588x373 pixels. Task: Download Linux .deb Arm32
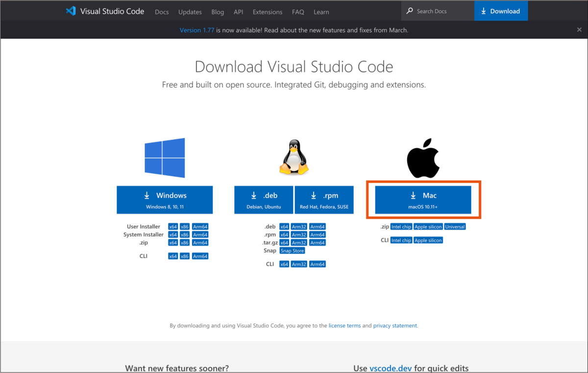coord(299,227)
